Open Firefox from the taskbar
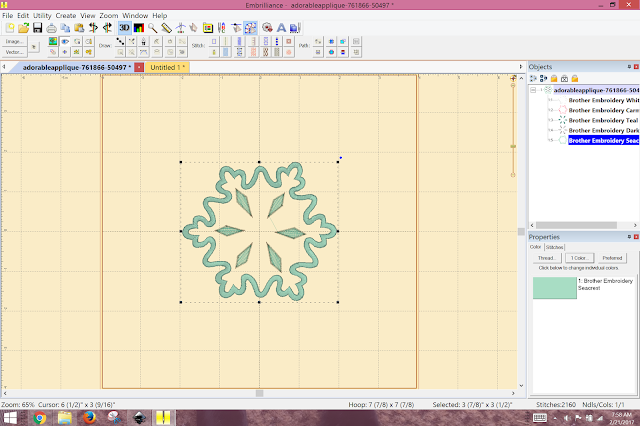 [89, 418]
